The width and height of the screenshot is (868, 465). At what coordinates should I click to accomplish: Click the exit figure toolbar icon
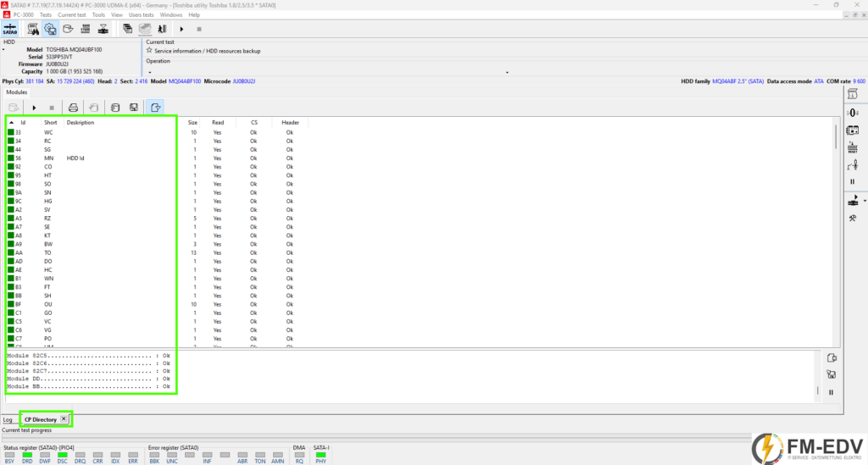coord(162,29)
